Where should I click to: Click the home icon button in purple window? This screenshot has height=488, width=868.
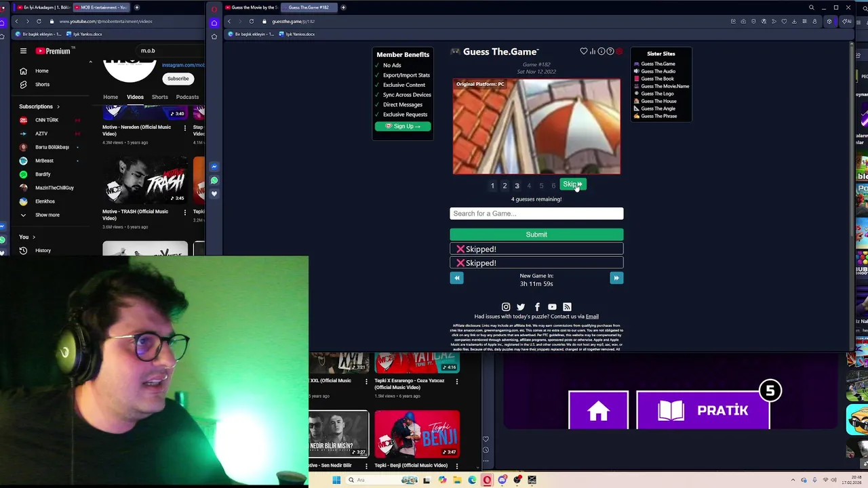tap(598, 410)
